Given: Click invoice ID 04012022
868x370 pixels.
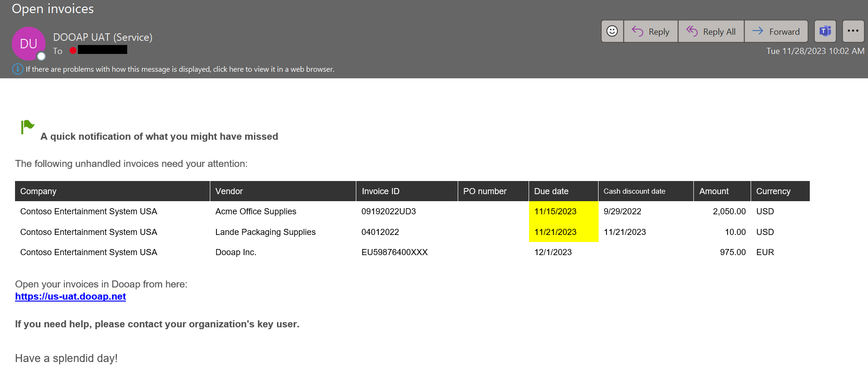Looking at the screenshot, I should (x=380, y=232).
